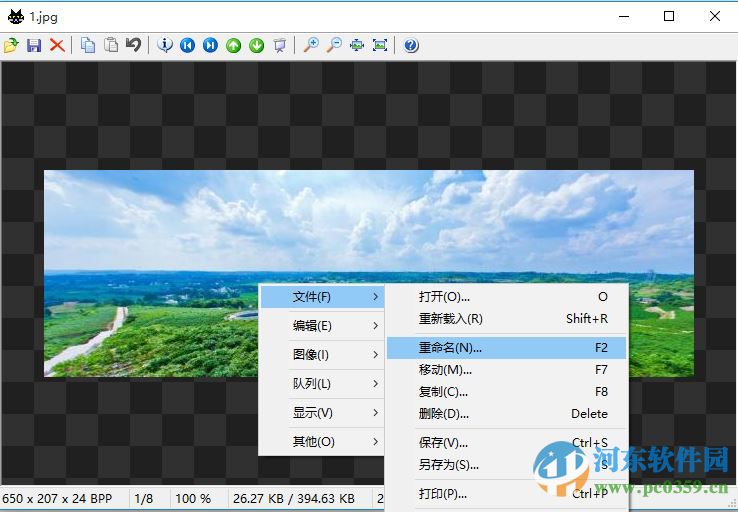The width and height of the screenshot is (738, 512).
Task: Start slideshow with the projector screen icon
Action: tap(280, 46)
